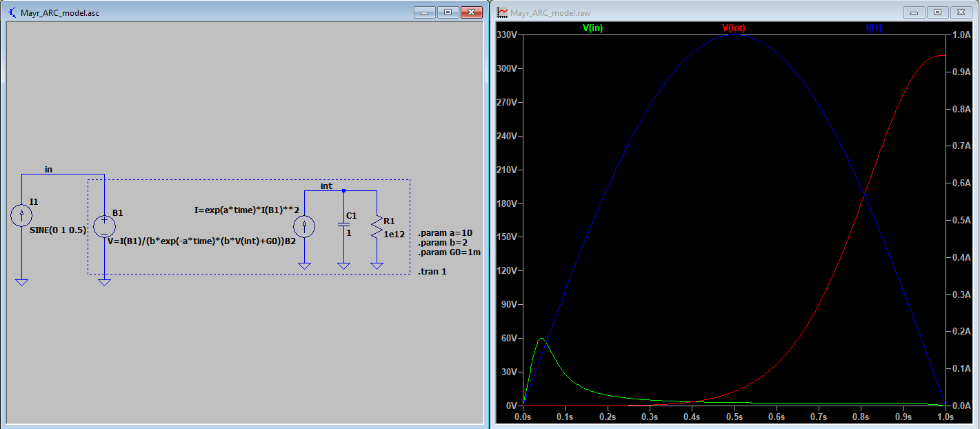The height and width of the screenshot is (429, 980).
Task: Click the 'int' net label
Action: (x=326, y=186)
